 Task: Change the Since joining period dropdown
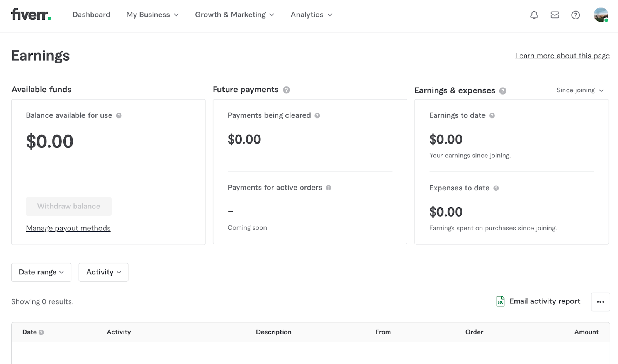pyautogui.click(x=580, y=90)
